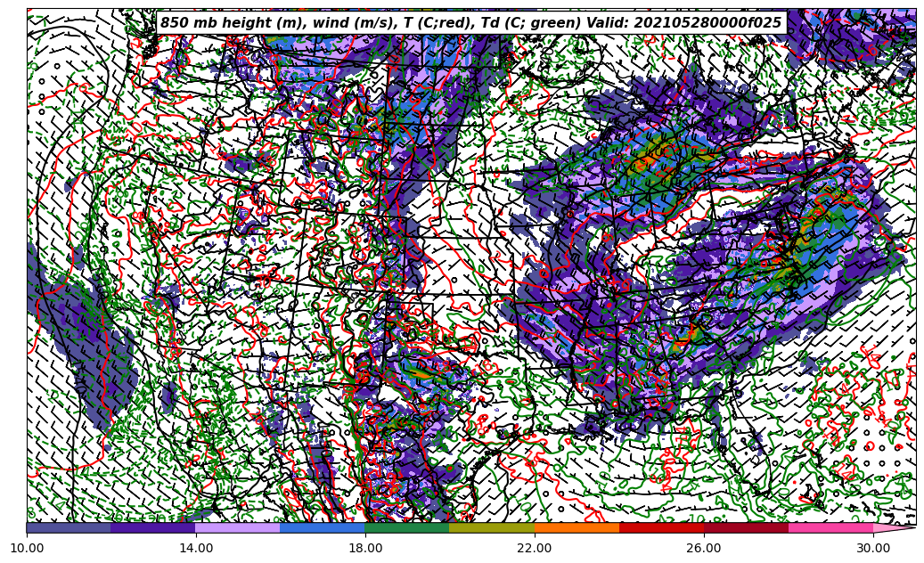This screenshot has width=924, height=563.
Task: Select the olive 20–22 colorbar segment
Action: pyautogui.click(x=492, y=527)
